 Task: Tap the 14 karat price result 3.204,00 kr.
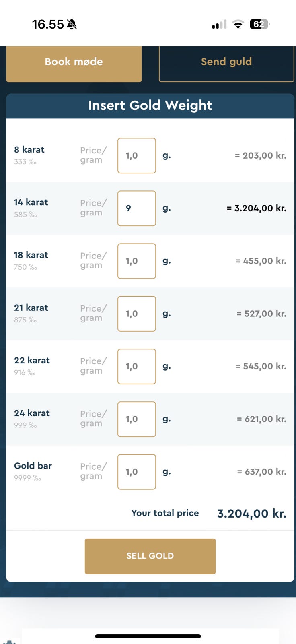click(257, 208)
